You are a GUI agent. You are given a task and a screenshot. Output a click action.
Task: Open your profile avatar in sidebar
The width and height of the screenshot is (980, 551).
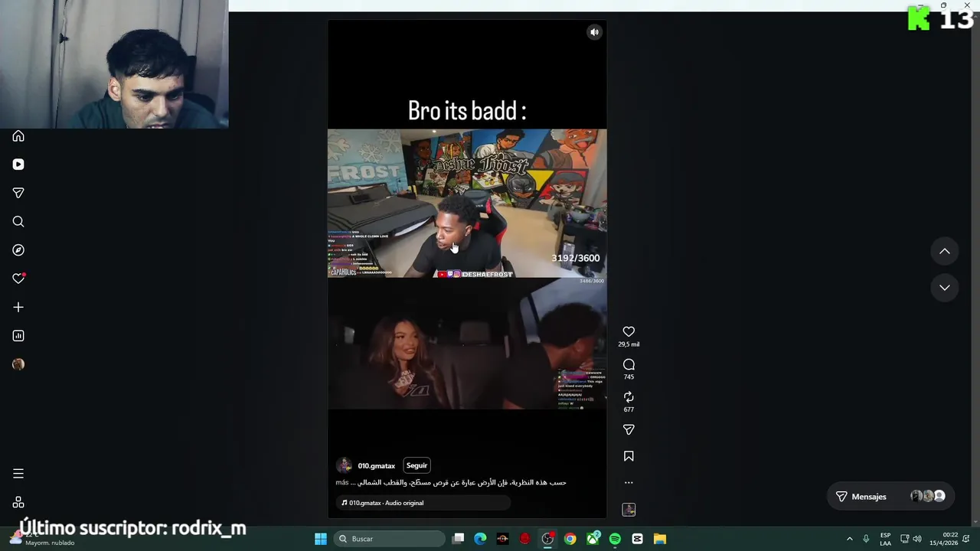[x=18, y=364]
